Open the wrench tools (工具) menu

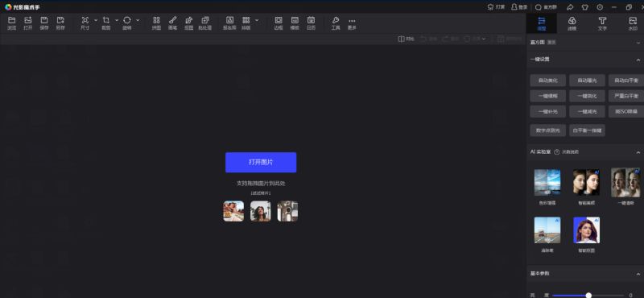pyautogui.click(x=336, y=23)
